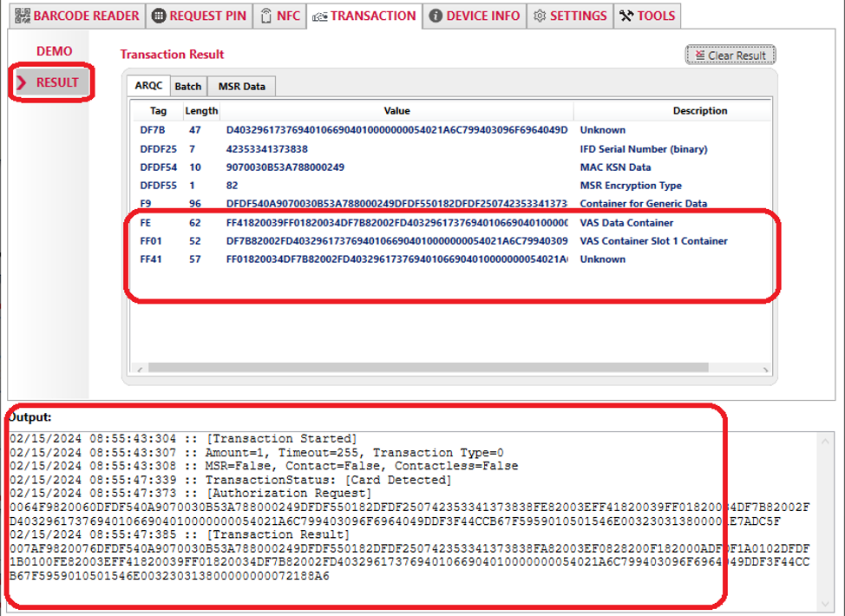This screenshot has height=616, width=845.
Task: Click the [Authorization Request] log line
Action: coord(191,493)
